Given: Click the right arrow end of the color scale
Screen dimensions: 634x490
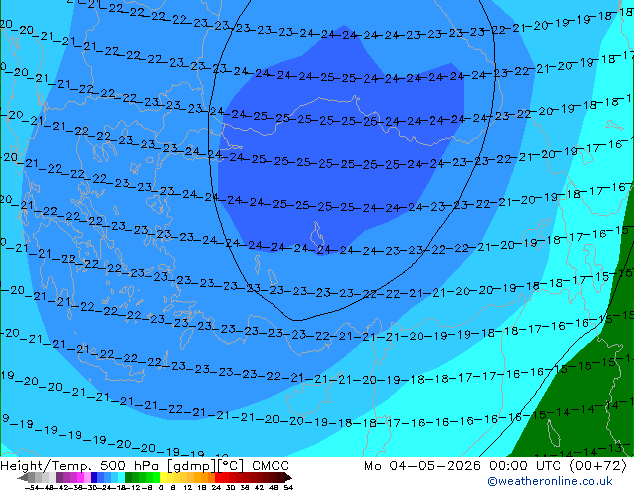Looking at the screenshot, I should pos(288,478).
